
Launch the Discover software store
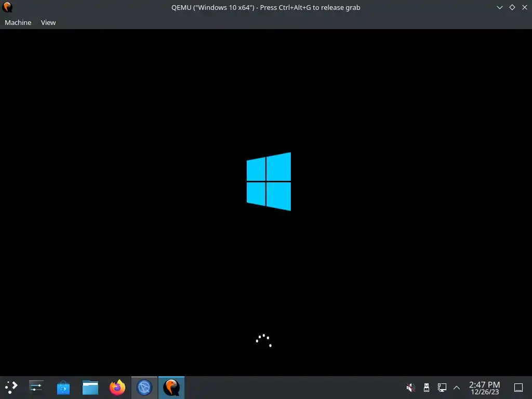(x=63, y=388)
